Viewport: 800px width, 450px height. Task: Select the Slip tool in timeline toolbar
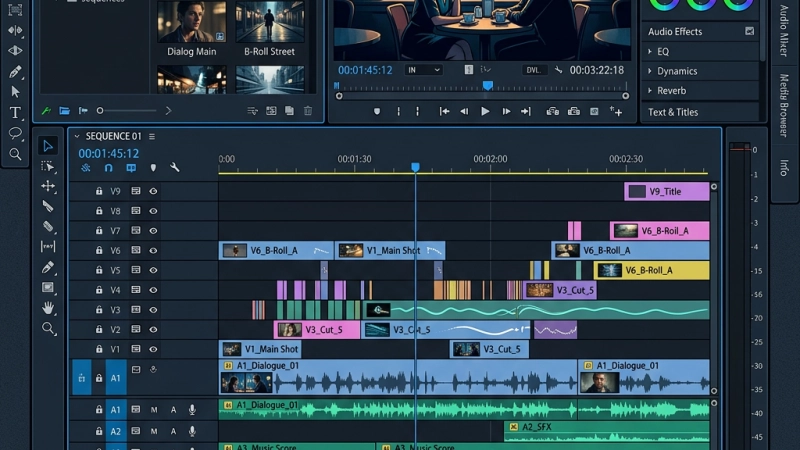pos(48,246)
